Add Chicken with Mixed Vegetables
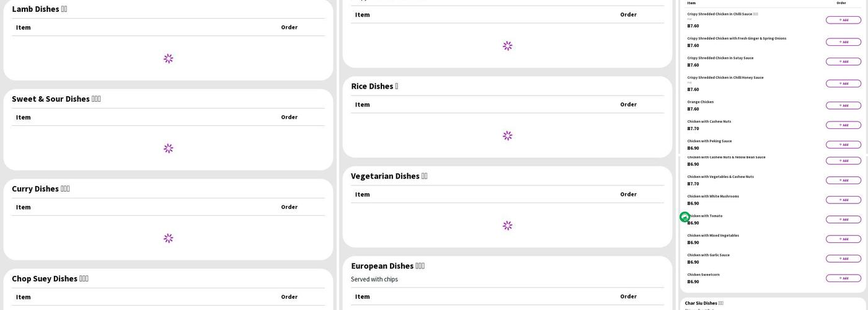Screen dimensions: 868x310 pos(843,239)
